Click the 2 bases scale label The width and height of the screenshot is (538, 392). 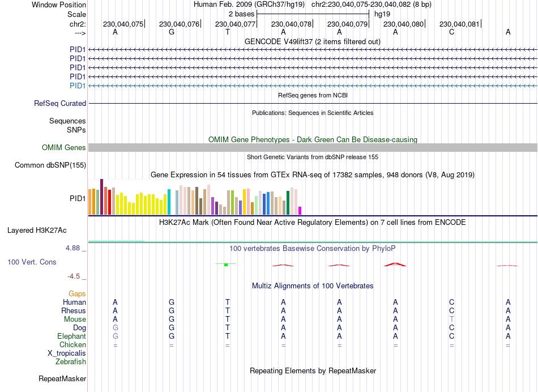coord(242,14)
